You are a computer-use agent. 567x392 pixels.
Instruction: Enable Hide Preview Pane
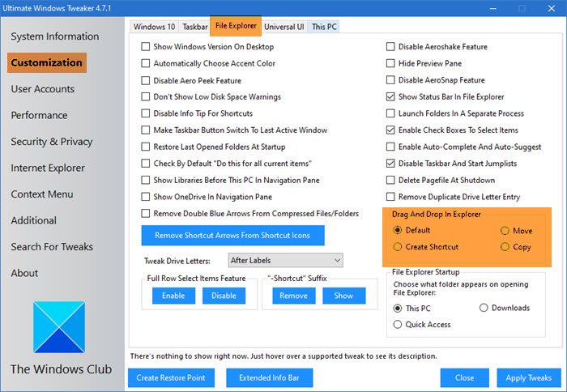pos(390,63)
